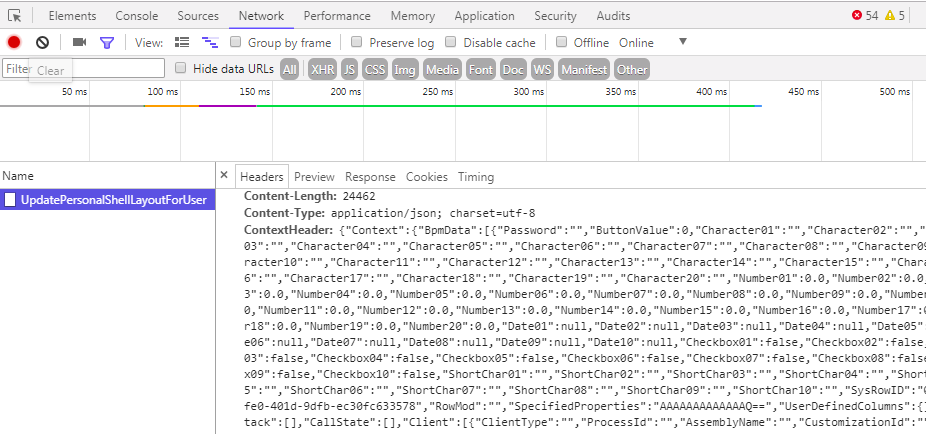Enable Preserve log checkbox
The height and width of the screenshot is (434, 926).
click(356, 42)
